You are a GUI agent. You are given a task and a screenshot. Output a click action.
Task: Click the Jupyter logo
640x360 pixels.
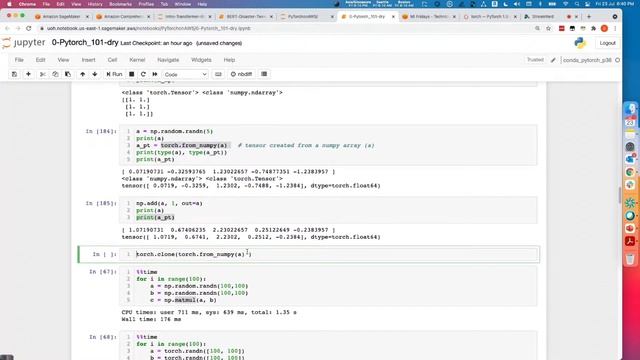point(24,43)
